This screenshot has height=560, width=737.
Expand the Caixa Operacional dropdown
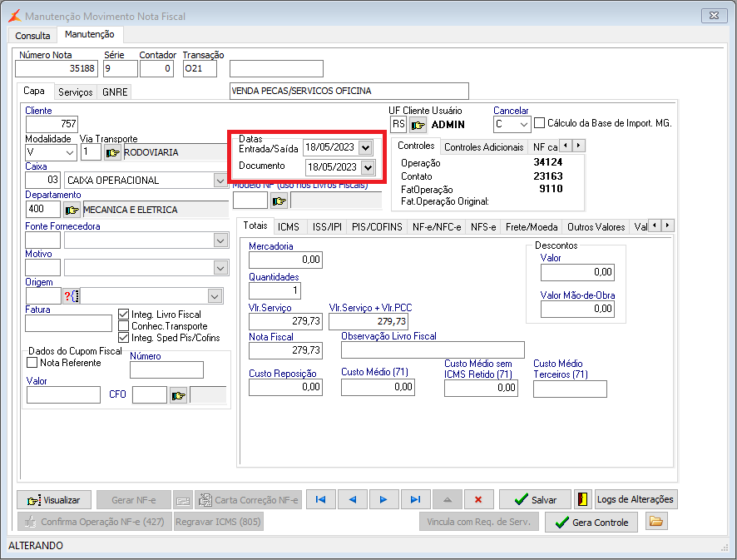coord(220,180)
